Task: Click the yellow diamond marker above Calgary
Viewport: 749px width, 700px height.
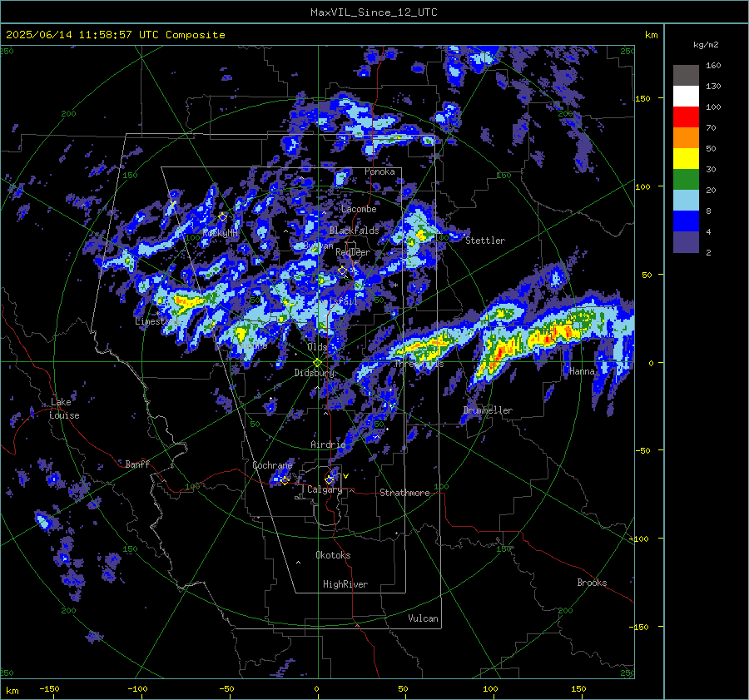Action: click(x=329, y=479)
